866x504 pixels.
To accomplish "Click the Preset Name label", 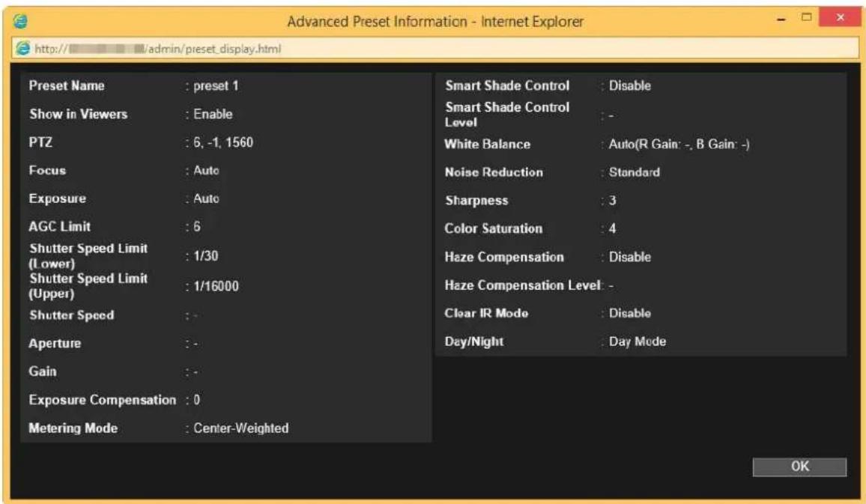I will click(x=66, y=85).
